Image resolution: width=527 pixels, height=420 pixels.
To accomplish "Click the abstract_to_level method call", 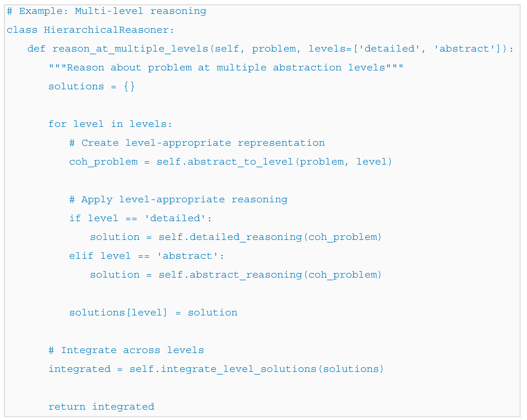I will pyautogui.click(x=240, y=162).
